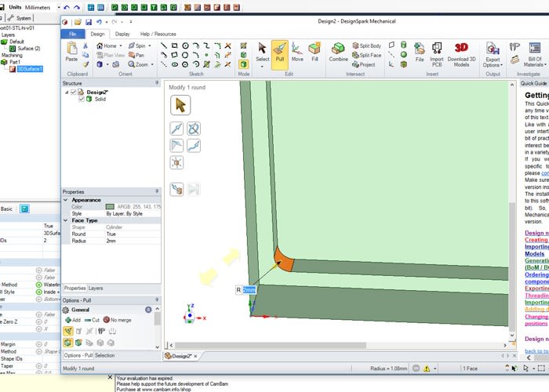Click the viewport horizontal scrollbar

click(271, 346)
